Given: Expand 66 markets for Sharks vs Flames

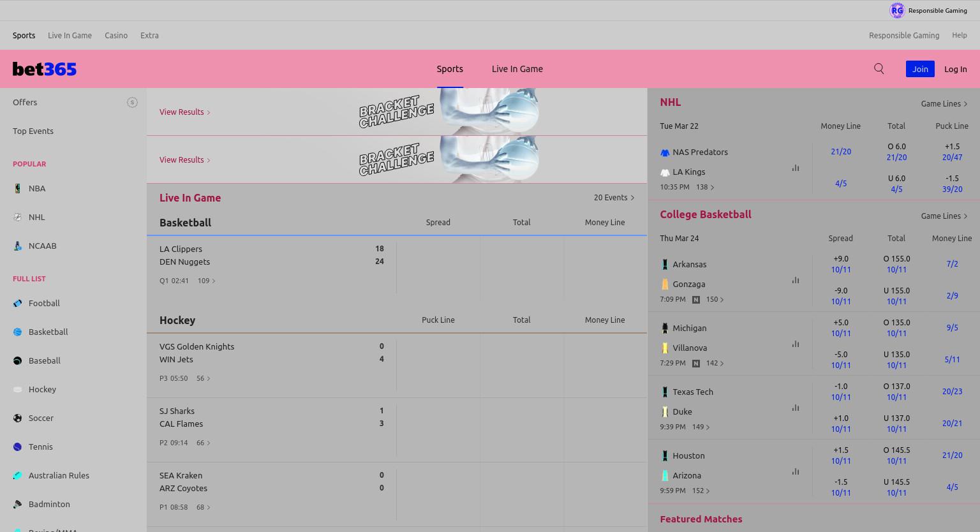Looking at the screenshot, I should [x=204, y=443].
